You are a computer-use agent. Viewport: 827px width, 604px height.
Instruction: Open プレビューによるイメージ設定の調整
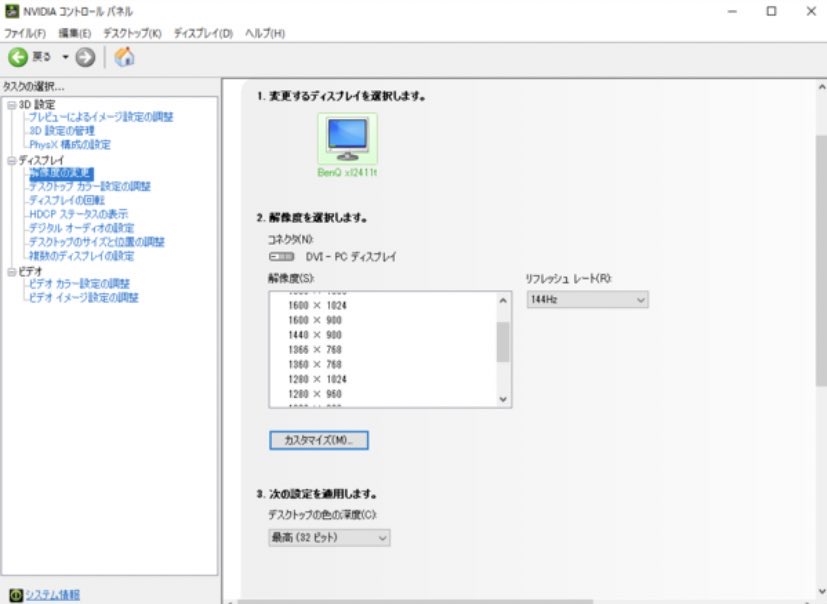101,117
